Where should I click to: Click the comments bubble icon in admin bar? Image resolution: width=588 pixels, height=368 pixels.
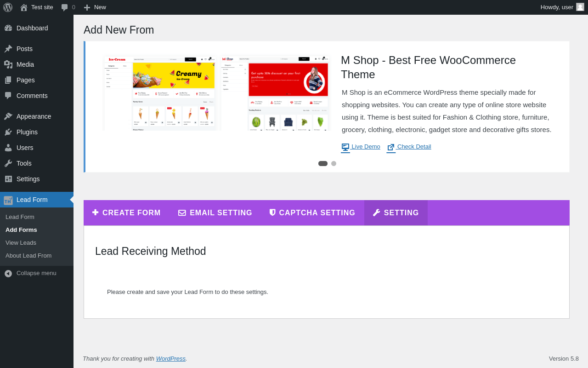[65, 7]
